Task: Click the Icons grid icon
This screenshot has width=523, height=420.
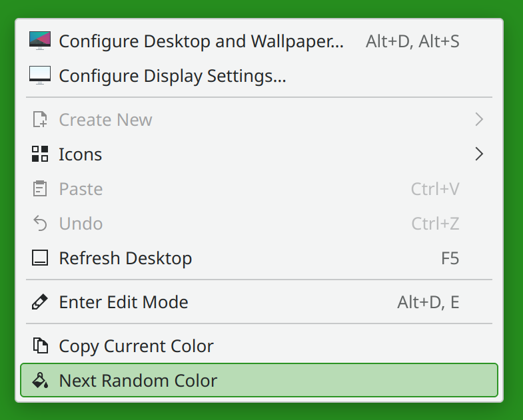Action: click(x=40, y=154)
